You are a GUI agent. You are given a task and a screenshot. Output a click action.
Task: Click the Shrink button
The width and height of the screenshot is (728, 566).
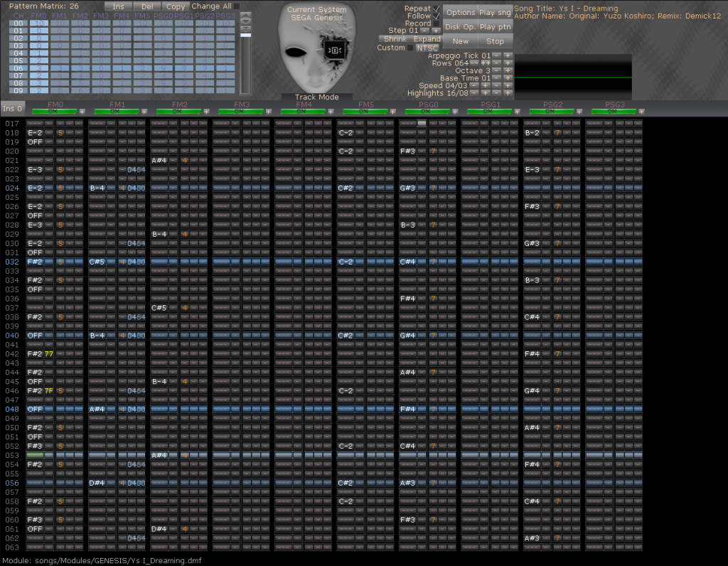(x=395, y=39)
